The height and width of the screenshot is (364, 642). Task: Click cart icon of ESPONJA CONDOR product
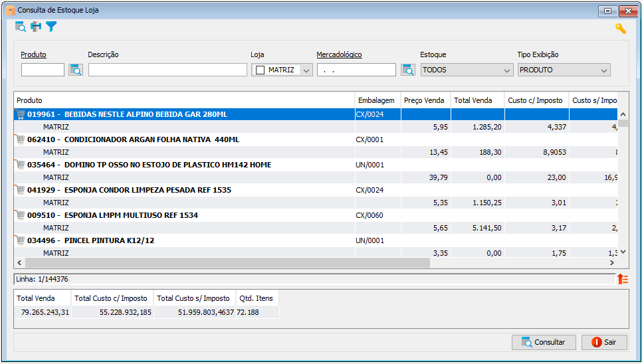[x=20, y=190]
